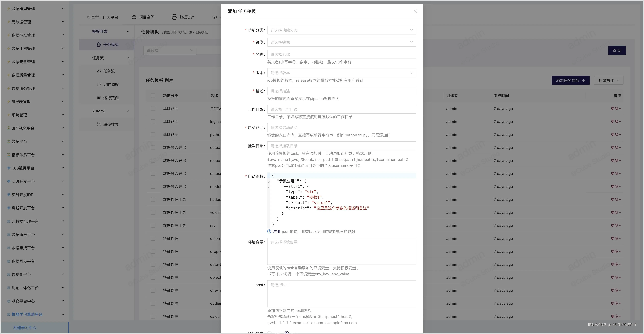This screenshot has height=334, width=644.
Task: Check the checkbox for hadoop row
Action: click(153, 199)
